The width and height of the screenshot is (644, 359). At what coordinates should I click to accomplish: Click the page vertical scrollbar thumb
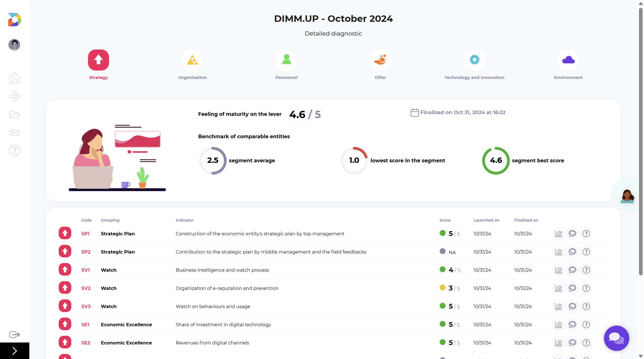coord(641,142)
